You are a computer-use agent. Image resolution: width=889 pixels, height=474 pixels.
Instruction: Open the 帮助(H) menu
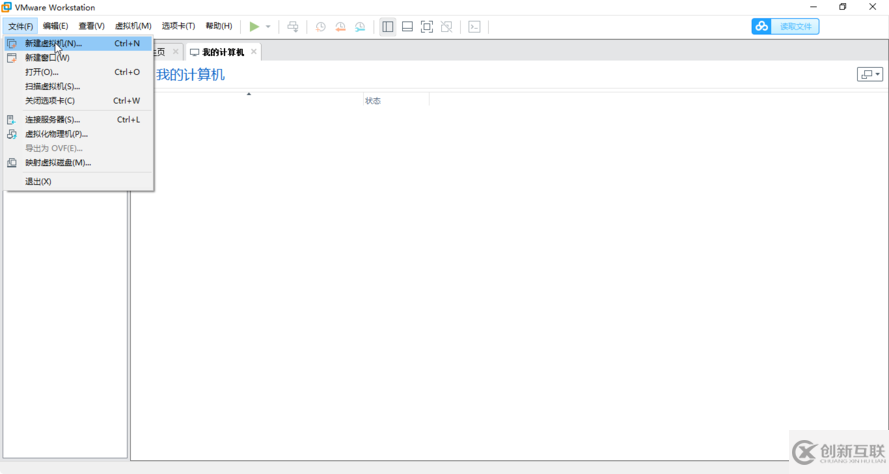tap(219, 26)
